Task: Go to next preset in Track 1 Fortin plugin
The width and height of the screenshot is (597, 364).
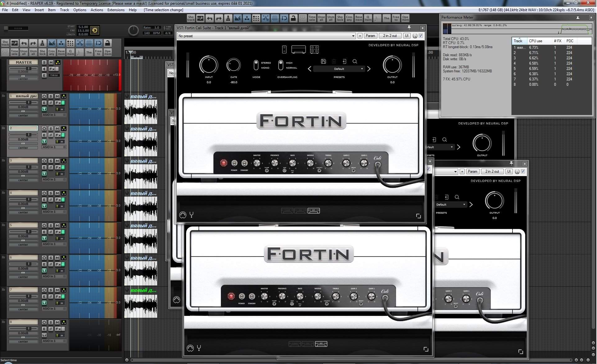Action: (x=369, y=69)
